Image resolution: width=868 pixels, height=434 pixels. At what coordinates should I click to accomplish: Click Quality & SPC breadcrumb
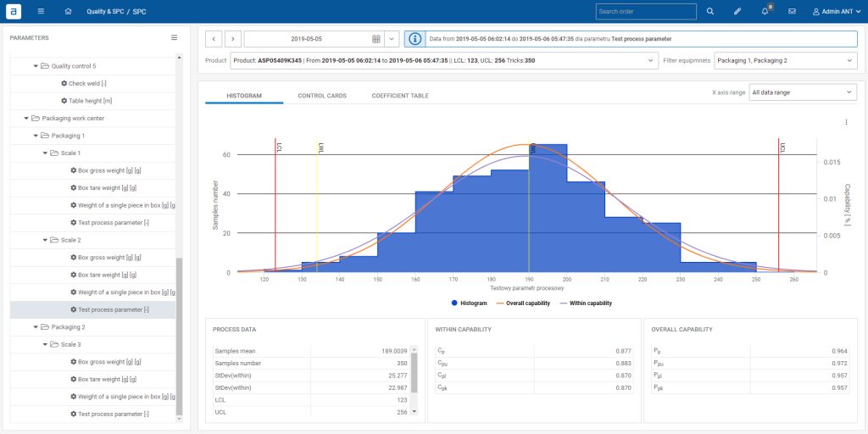104,11
